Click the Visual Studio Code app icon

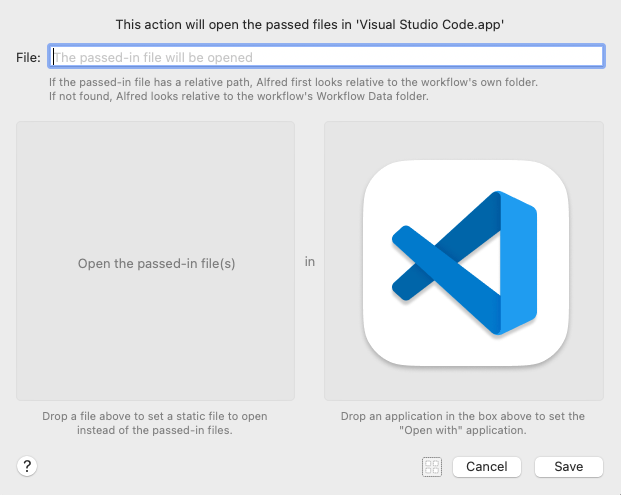(465, 263)
